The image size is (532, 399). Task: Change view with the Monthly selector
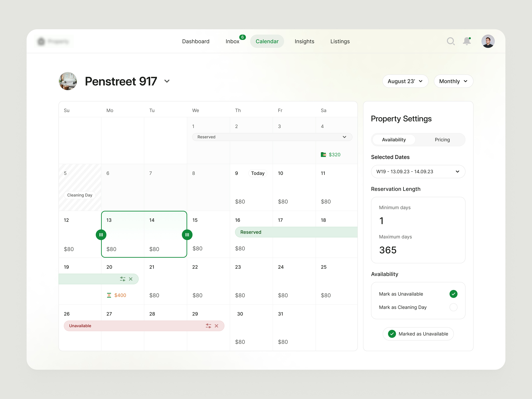(453, 81)
